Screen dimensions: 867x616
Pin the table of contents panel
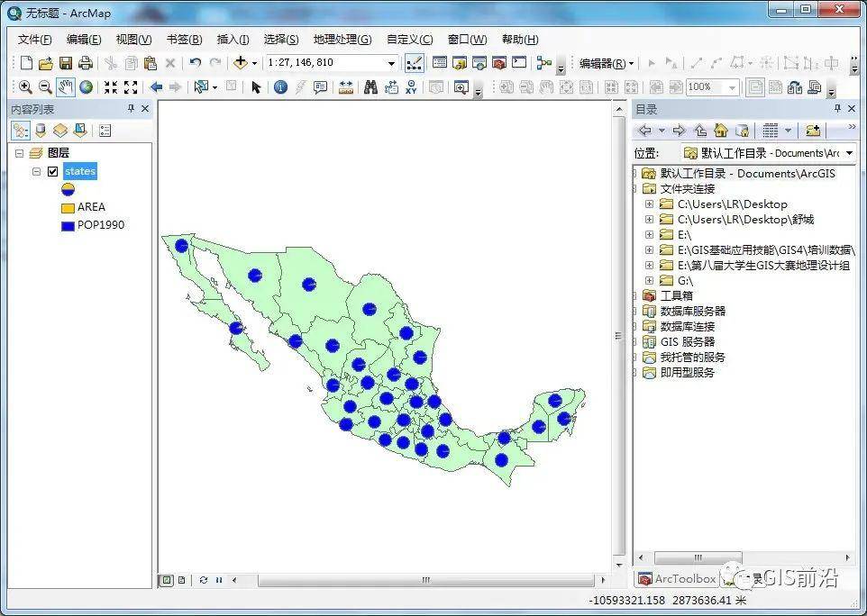131,109
